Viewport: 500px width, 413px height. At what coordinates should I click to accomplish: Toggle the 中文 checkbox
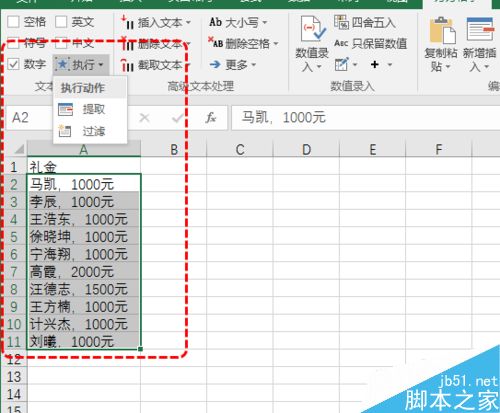coord(61,43)
